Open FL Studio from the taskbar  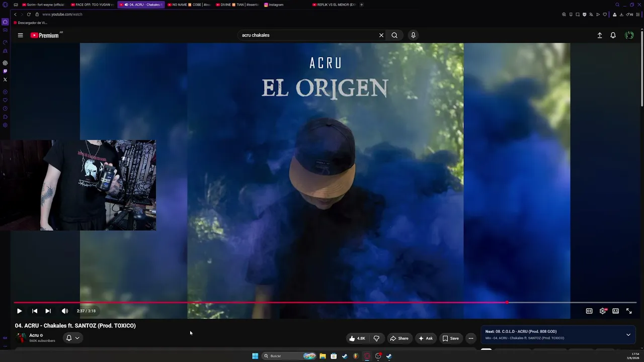pyautogui.click(x=356, y=356)
